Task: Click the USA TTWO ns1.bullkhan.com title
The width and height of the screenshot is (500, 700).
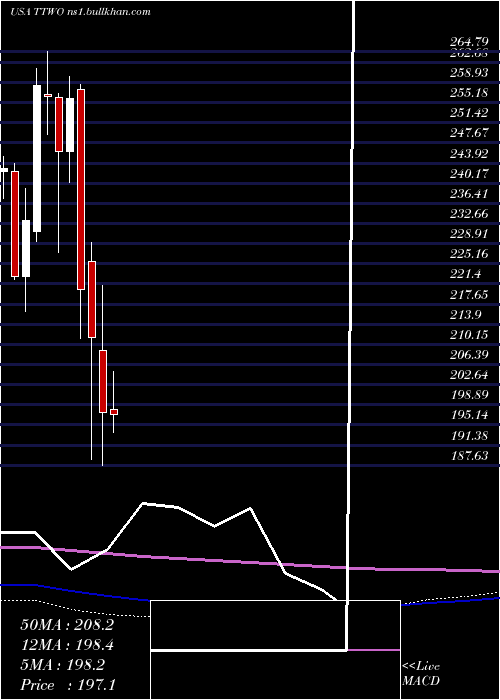Action: [x=80, y=12]
